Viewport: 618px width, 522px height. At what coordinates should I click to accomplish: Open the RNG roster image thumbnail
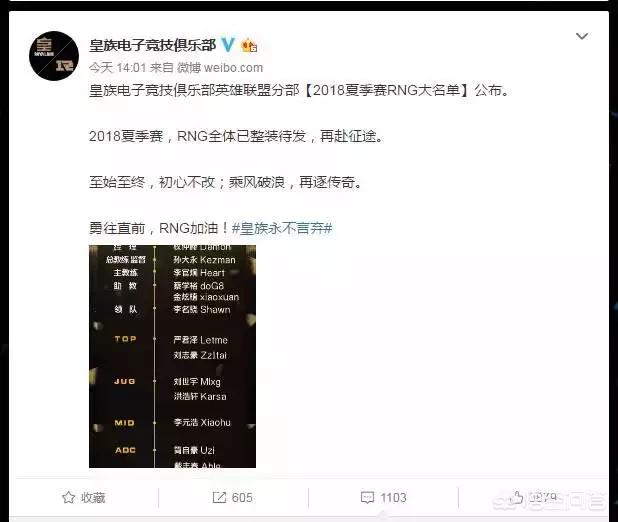[x=172, y=356]
